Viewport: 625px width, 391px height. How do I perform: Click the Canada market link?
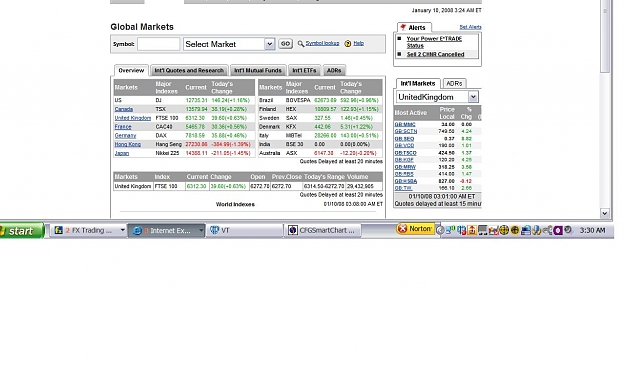coord(124,109)
